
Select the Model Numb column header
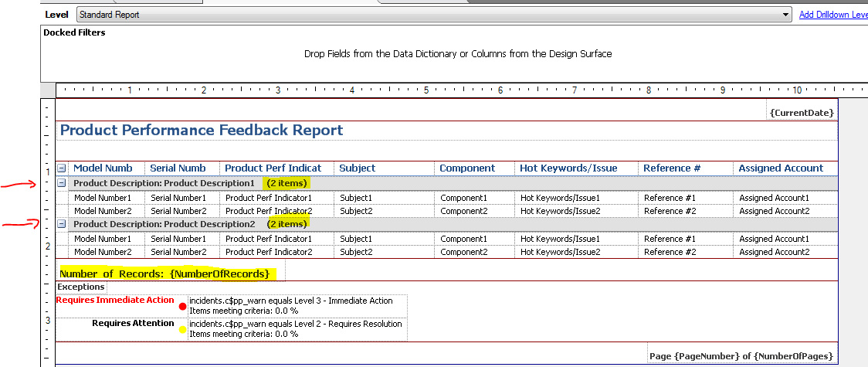pyautogui.click(x=103, y=168)
